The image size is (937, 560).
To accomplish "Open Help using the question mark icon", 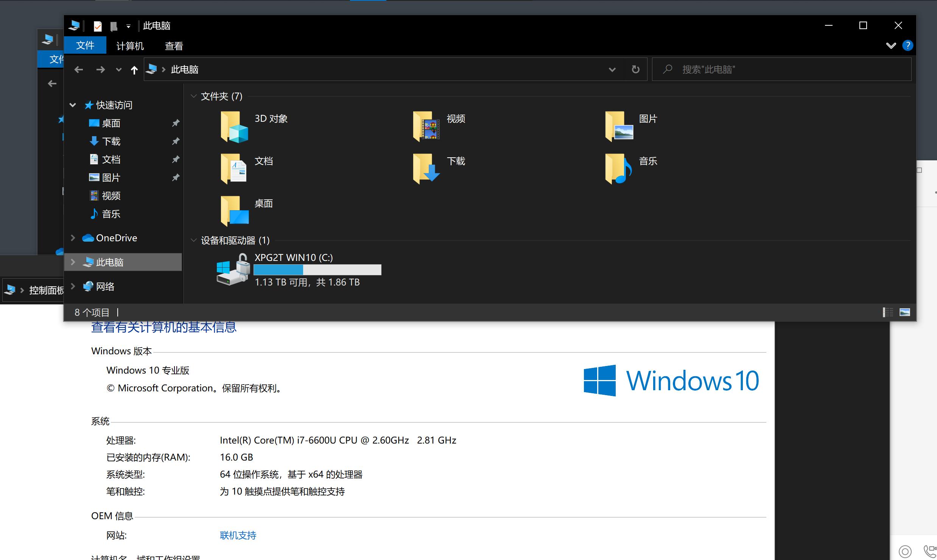I will pyautogui.click(x=907, y=45).
